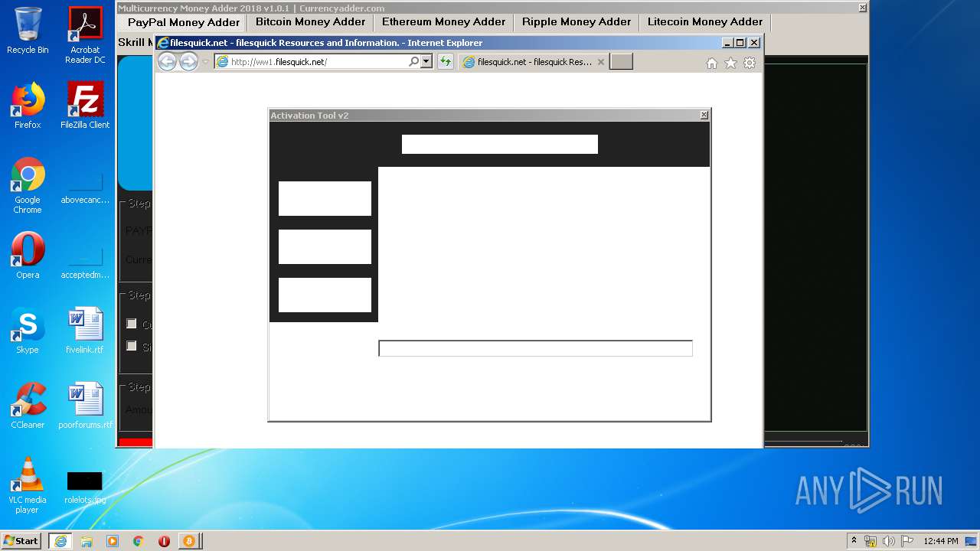The image size is (980, 551).
Task: Switch to Bitcoin Money Adder tab
Action: [x=310, y=22]
